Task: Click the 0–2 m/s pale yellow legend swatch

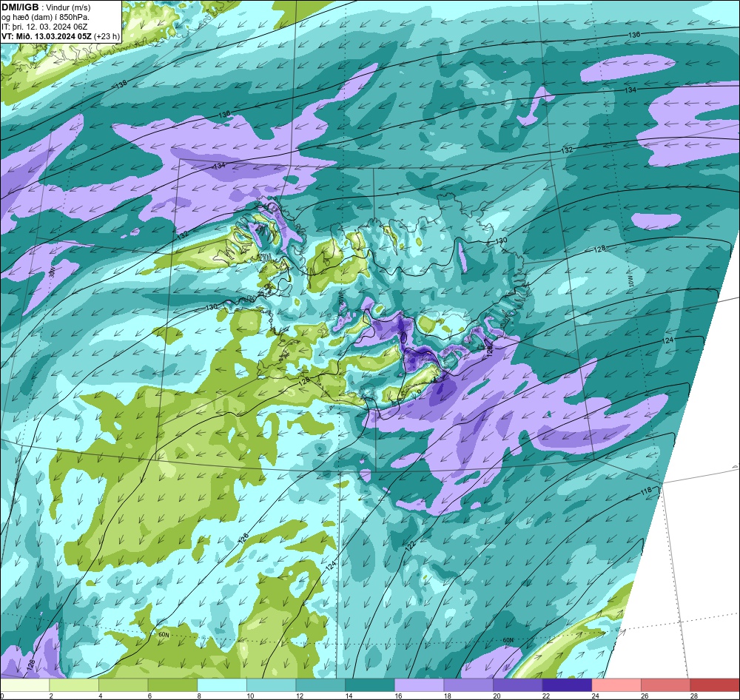Action: (24, 685)
